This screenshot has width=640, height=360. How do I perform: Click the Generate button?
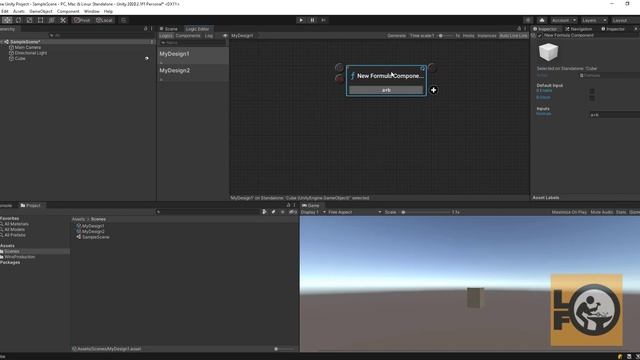tap(396, 36)
